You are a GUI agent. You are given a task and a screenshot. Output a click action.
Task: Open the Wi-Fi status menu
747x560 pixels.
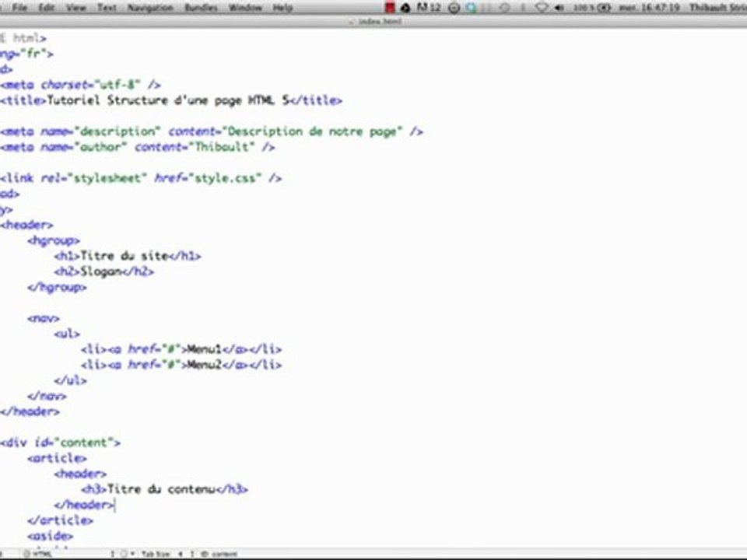(542, 8)
